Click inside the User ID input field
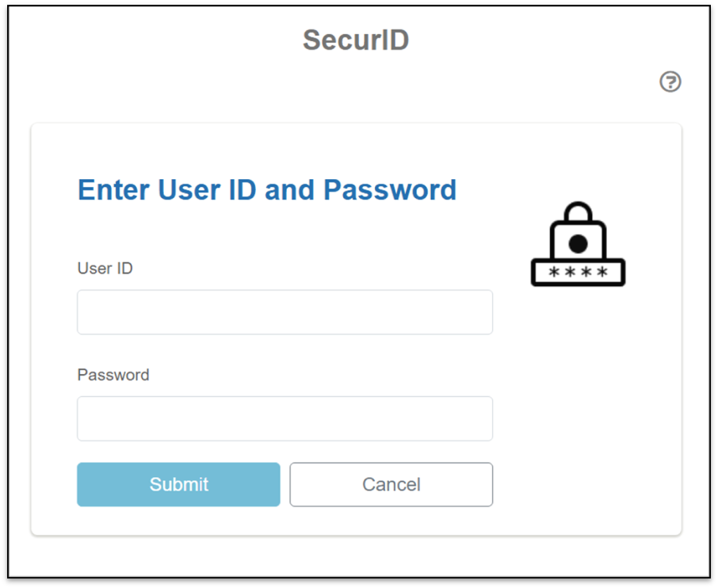The width and height of the screenshot is (718, 588). click(x=284, y=311)
